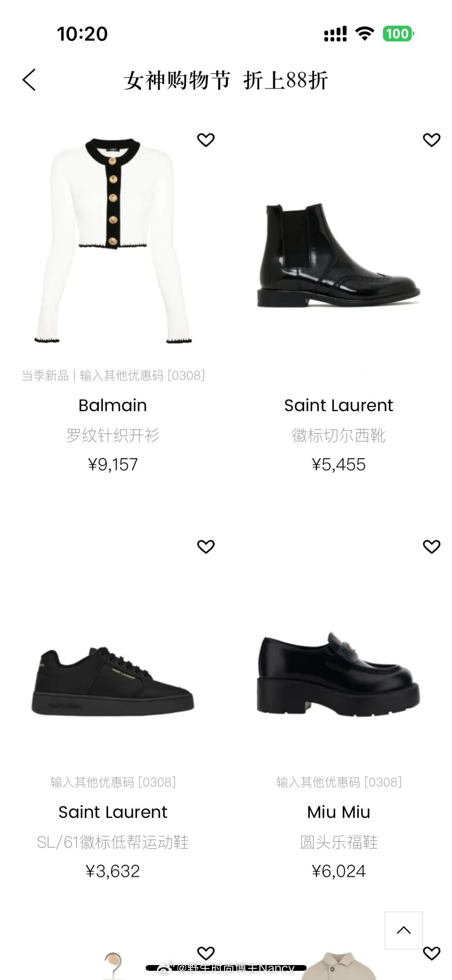Open the Balmain brand name link
Screen dimensions: 452x980
113,405
